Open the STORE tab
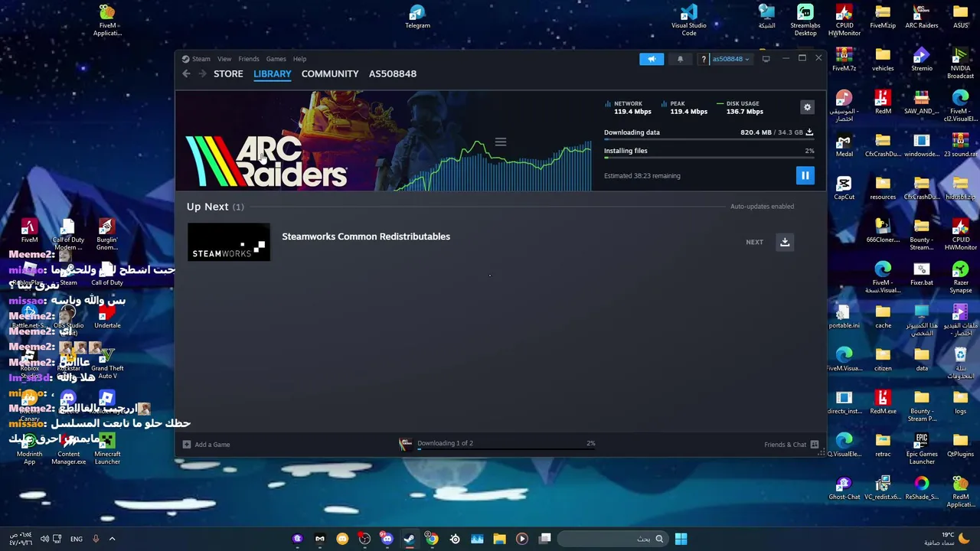The height and width of the screenshot is (551, 980). coord(228,73)
